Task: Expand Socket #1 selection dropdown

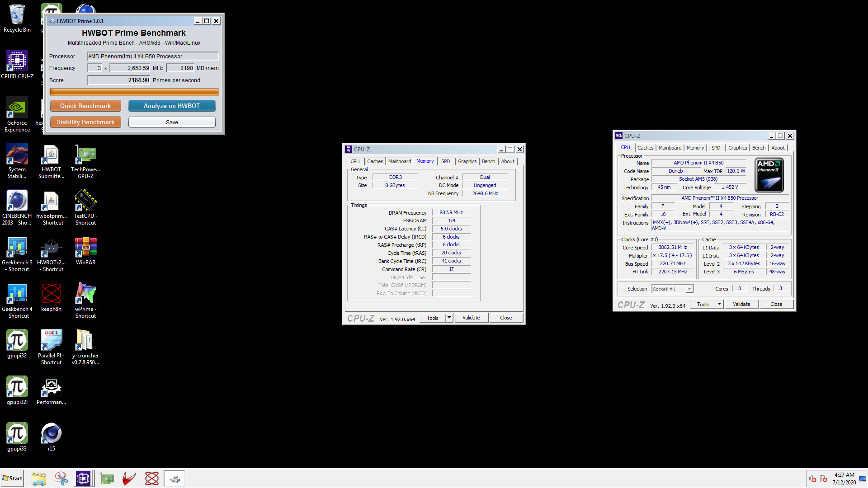Action: [689, 289]
